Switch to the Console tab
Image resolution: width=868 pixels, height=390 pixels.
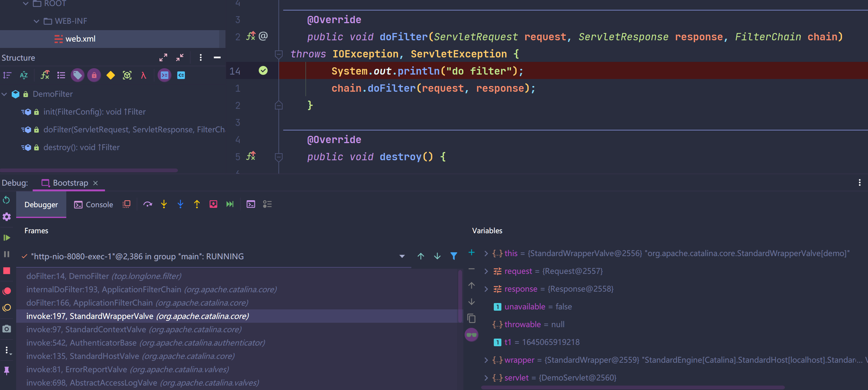point(93,205)
